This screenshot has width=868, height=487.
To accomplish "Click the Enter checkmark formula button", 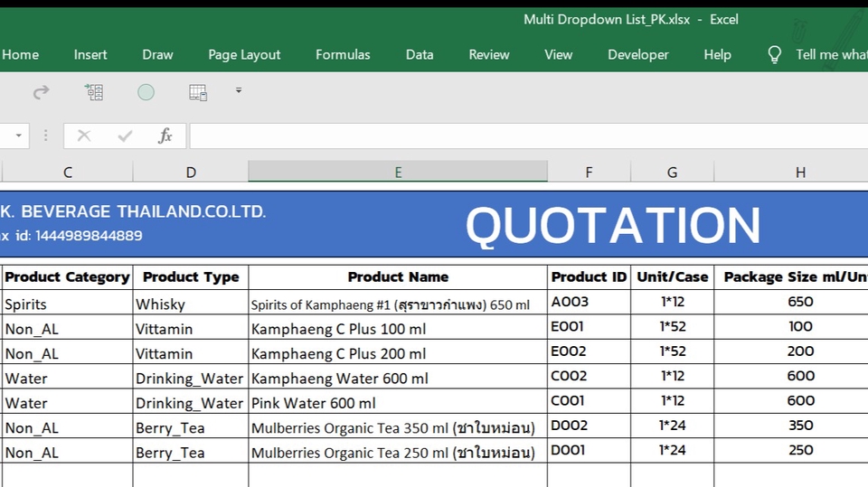I will click(125, 136).
